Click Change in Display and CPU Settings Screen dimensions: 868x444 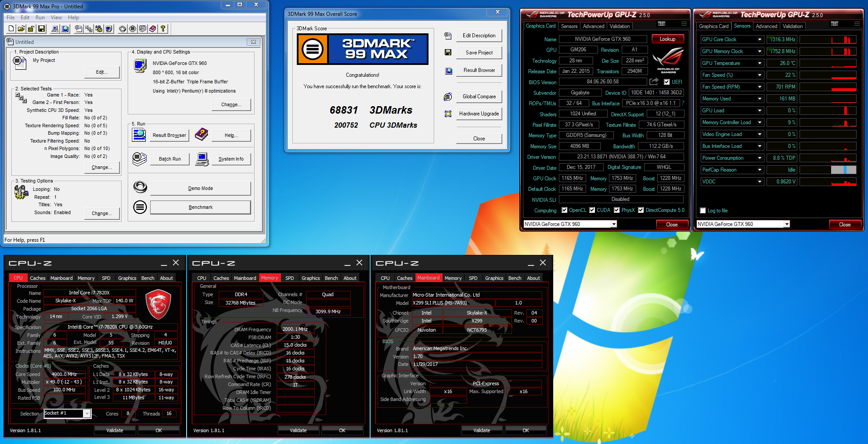(x=231, y=104)
